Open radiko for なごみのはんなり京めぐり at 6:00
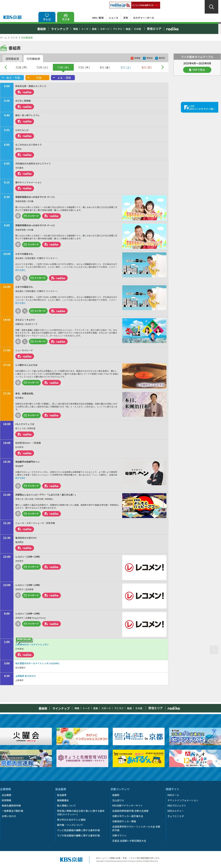 [x=24, y=155]
